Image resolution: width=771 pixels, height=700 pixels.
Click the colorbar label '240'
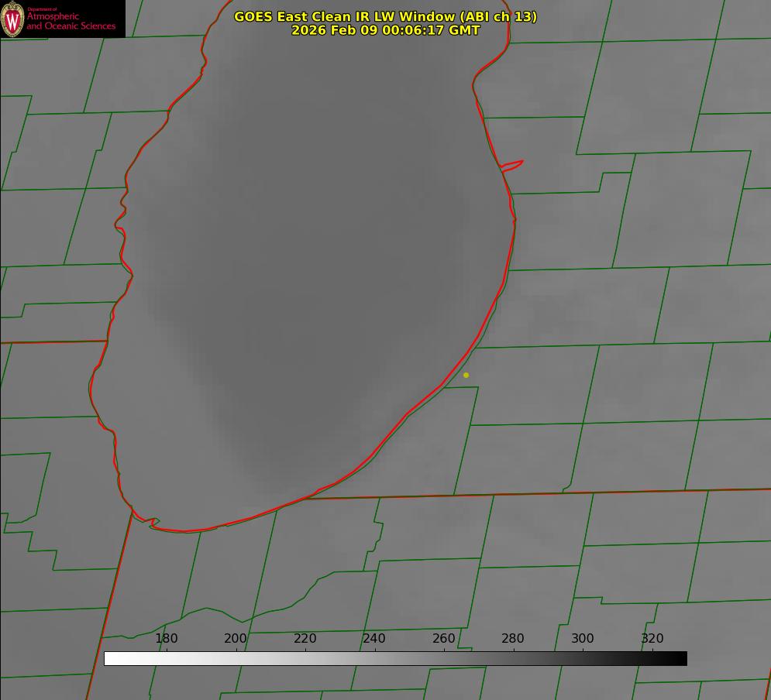click(x=374, y=639)
